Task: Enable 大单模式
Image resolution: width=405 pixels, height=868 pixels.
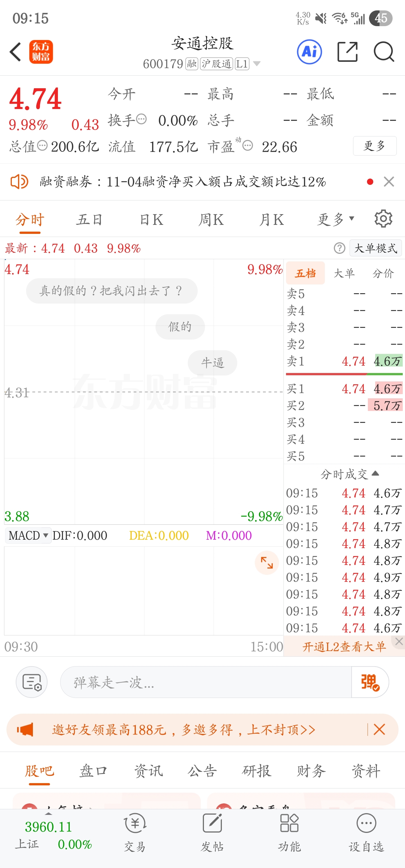Action: 375,248
